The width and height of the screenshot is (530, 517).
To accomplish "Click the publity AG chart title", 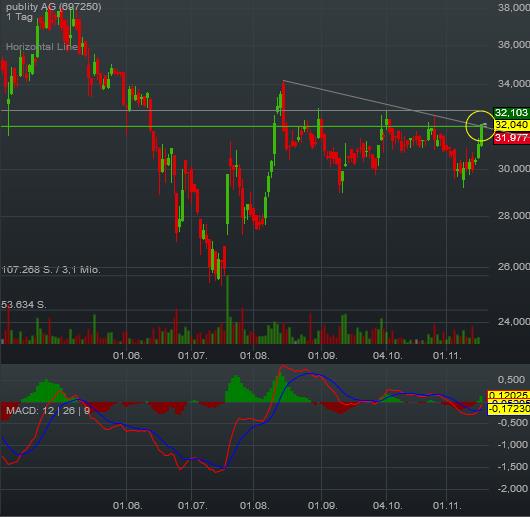I will coord(53,7).
